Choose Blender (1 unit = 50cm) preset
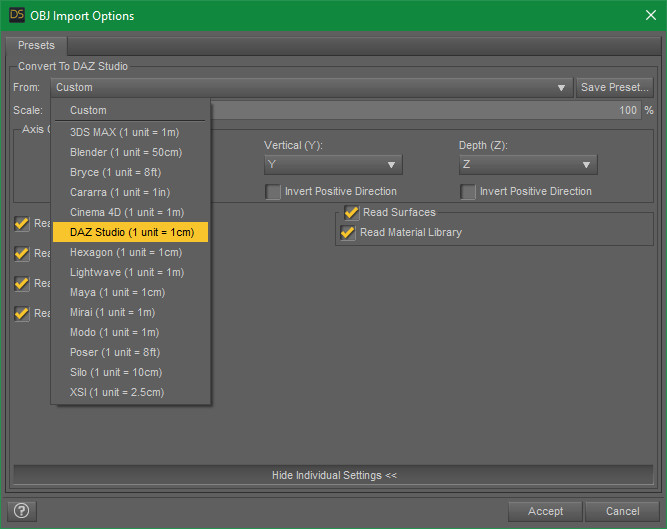The height and width of the screenshot is (529, 667). (x=130, y=152)
